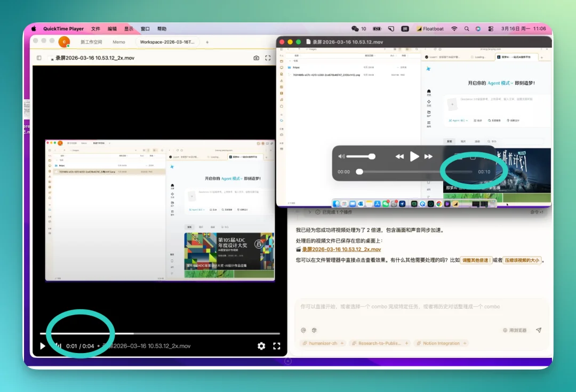576x392 pixels.
Task: Expand preview using top-right expand icon
Action: [268, 58]
